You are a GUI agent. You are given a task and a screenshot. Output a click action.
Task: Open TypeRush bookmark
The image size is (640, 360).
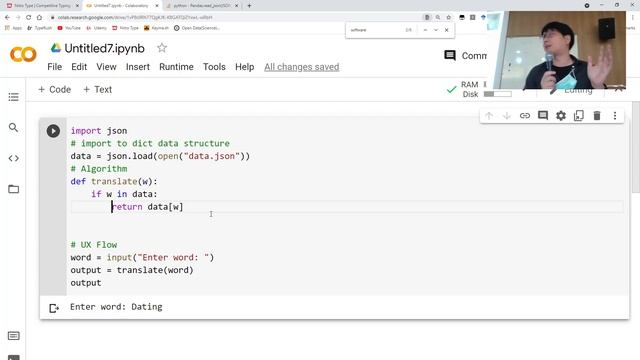[x=40, y=28]
